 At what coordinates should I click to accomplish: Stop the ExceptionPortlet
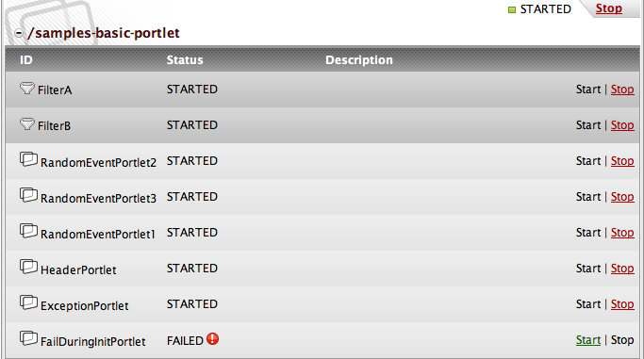[622, 304]
